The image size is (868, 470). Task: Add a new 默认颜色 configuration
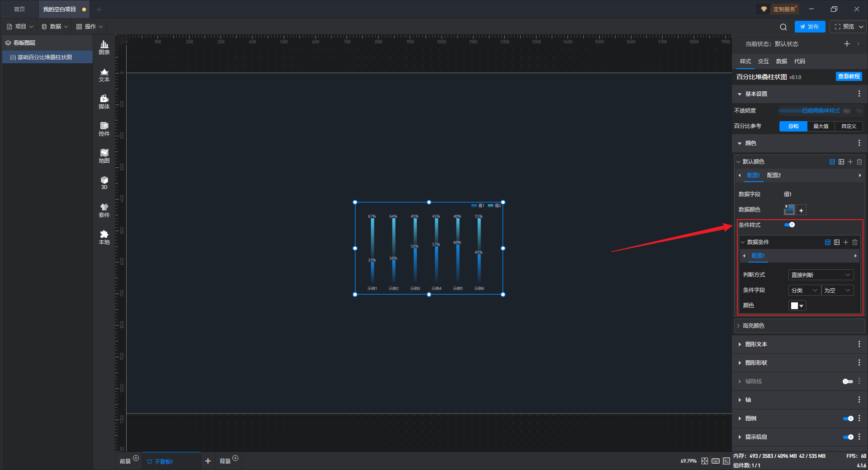[x=850, y=162]
